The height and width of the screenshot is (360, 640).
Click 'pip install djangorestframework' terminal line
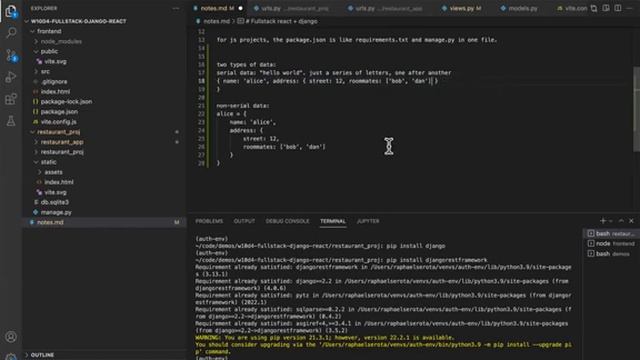(436, 260)
